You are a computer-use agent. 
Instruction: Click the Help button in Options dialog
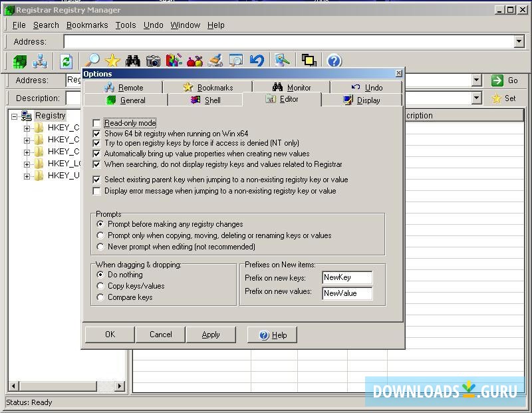coord(273,335)
